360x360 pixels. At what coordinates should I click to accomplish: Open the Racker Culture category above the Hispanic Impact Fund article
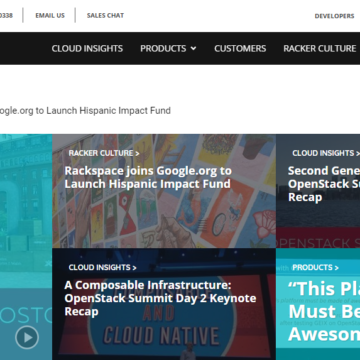(x=104, y=153)
